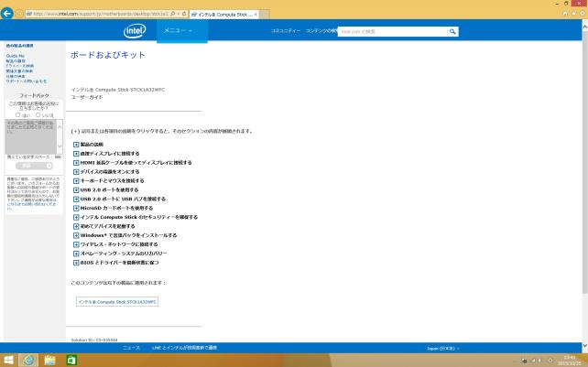Click the address bar search magnifier icon
The image size is (588, 367).
pos(173,14)
